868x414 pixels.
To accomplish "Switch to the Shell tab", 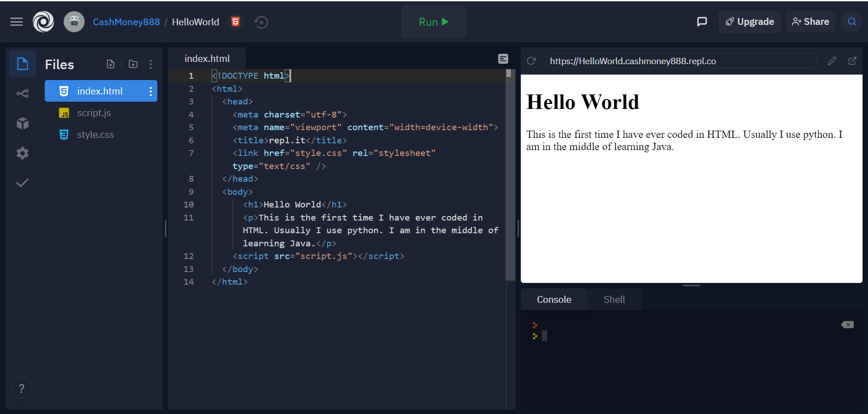I will pyautogui.click(x=614, y=300).
